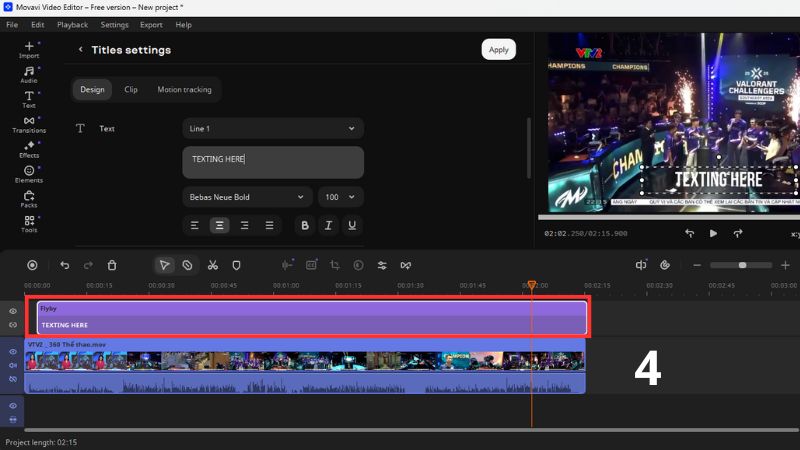The width and height of the screenshot is (800, 450).
Task: Expand the Line 1 dropdown
Action: click(x=272, y=129)
